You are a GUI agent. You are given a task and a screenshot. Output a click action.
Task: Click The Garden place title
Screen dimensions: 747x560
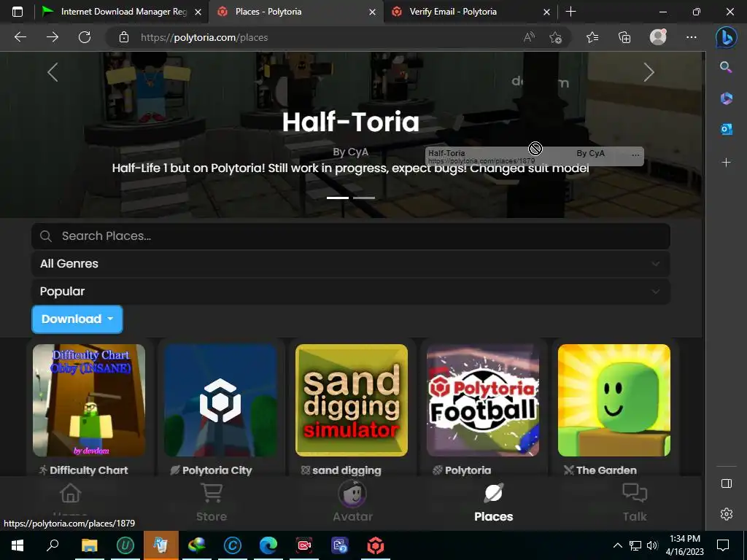coord(606,470)
